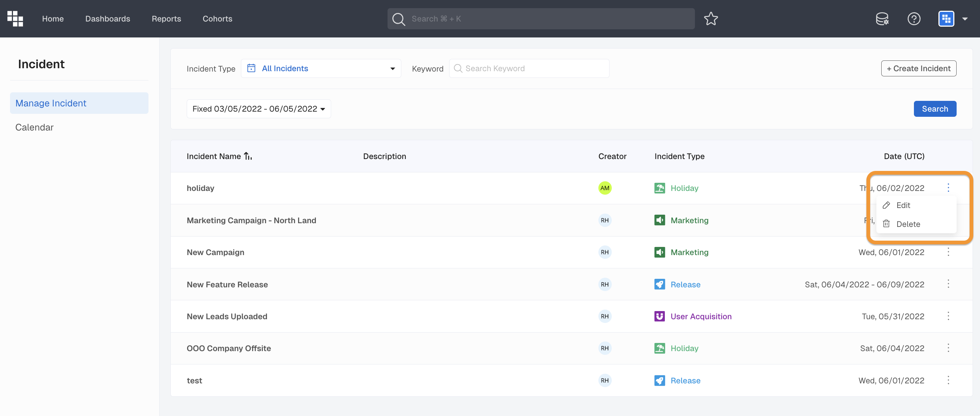Image resolution: width=980 pixels, height=416 pixels.
Task: Click Release rocket icon in test row
Action: [x=659, y=381]
